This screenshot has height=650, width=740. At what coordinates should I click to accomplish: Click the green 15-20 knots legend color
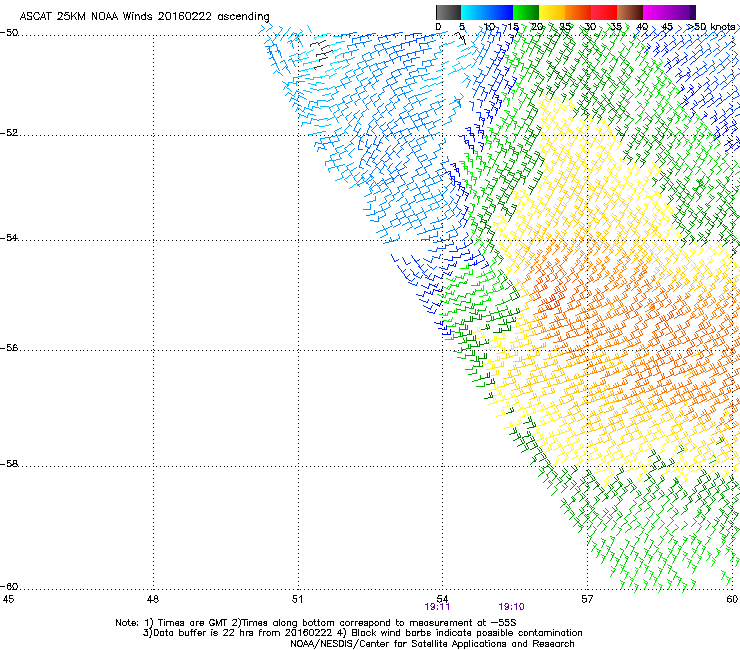click(526, 12)
